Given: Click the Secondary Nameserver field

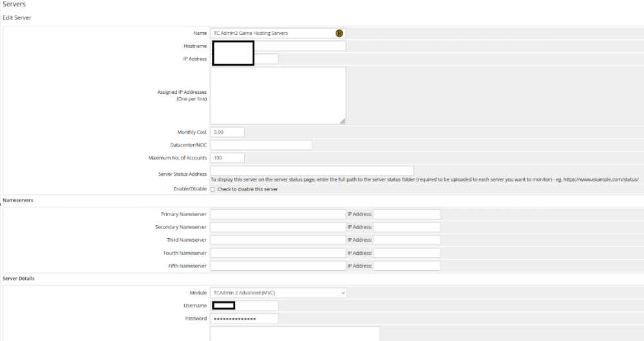Looking at the screenshot, I should click(278, 227).
